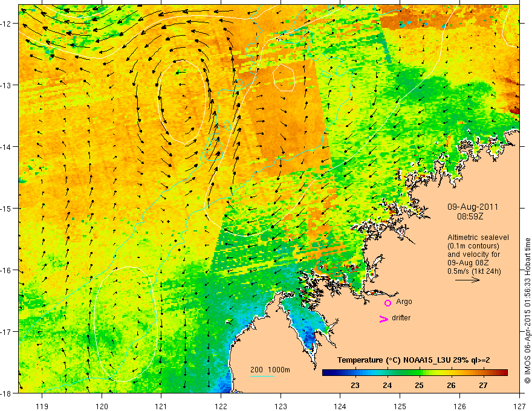Click the '25' color bar tick label

pos(419,386)
